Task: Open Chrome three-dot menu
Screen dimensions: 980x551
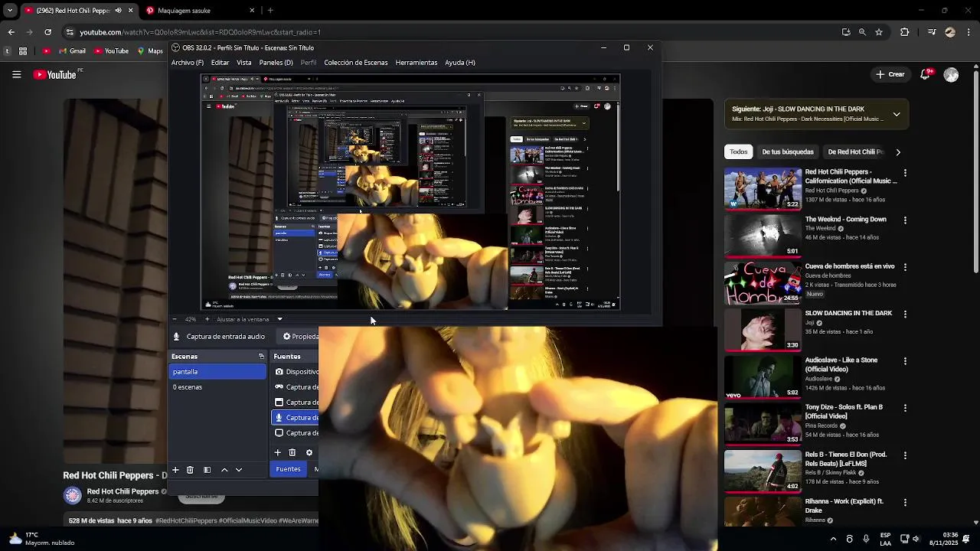Action: click(968, 32)
